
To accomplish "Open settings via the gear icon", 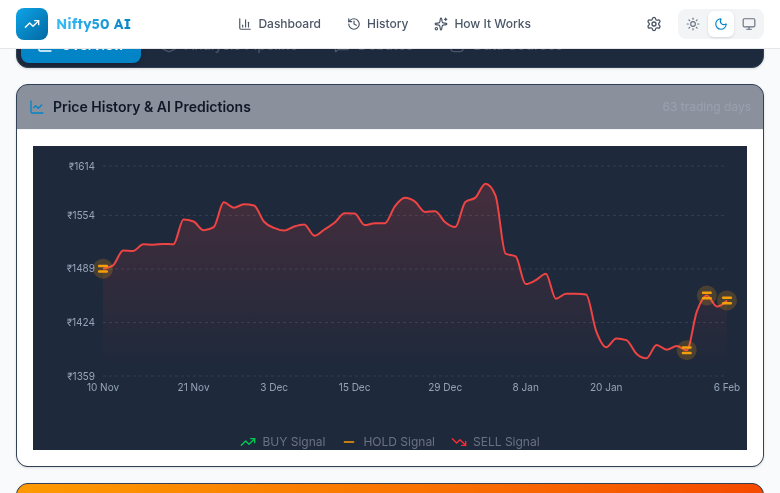I will point(654,24).
